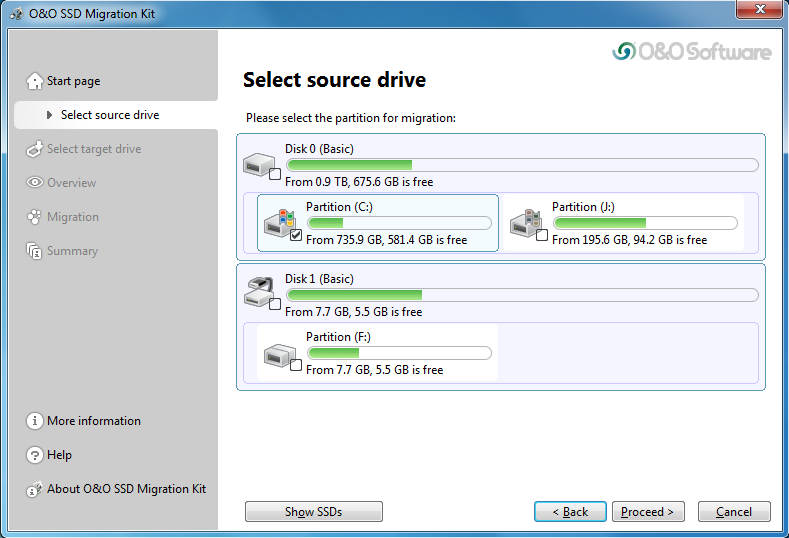Tick the Partition (J:) checkbox
The image size is (789, 538).
coord(542,236)
